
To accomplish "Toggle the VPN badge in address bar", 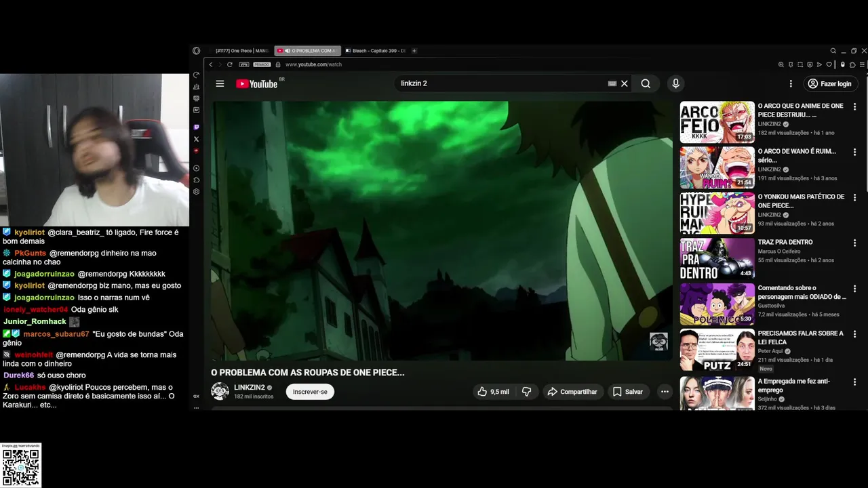I will click(244, 64).
